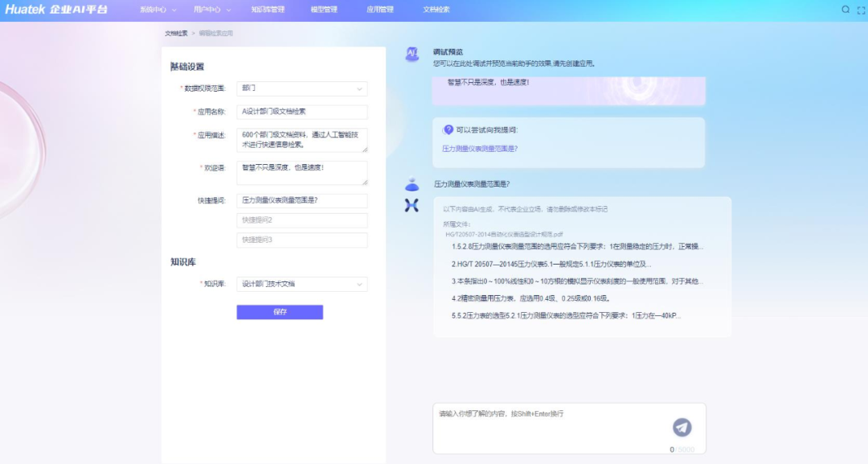Click the welcome banner 智慧不只是深度
The image size is (868, 464).
pyautogui.click(x=569, y=91)
